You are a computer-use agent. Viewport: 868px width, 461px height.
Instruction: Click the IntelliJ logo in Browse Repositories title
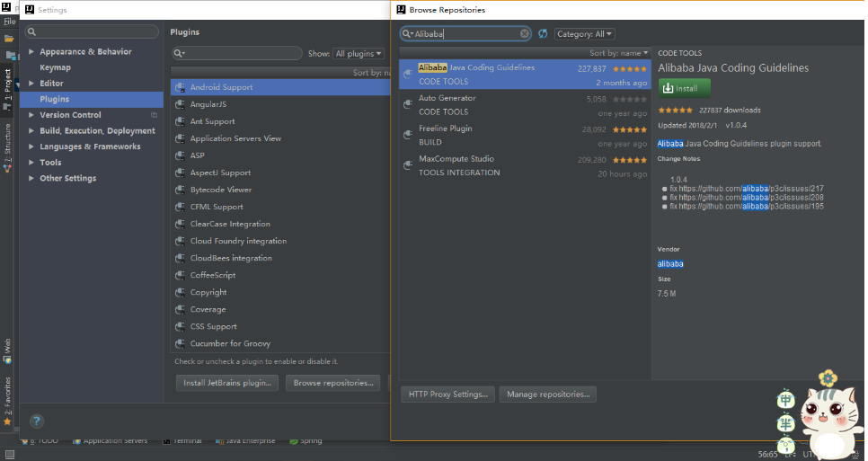(x=401, y=9)
